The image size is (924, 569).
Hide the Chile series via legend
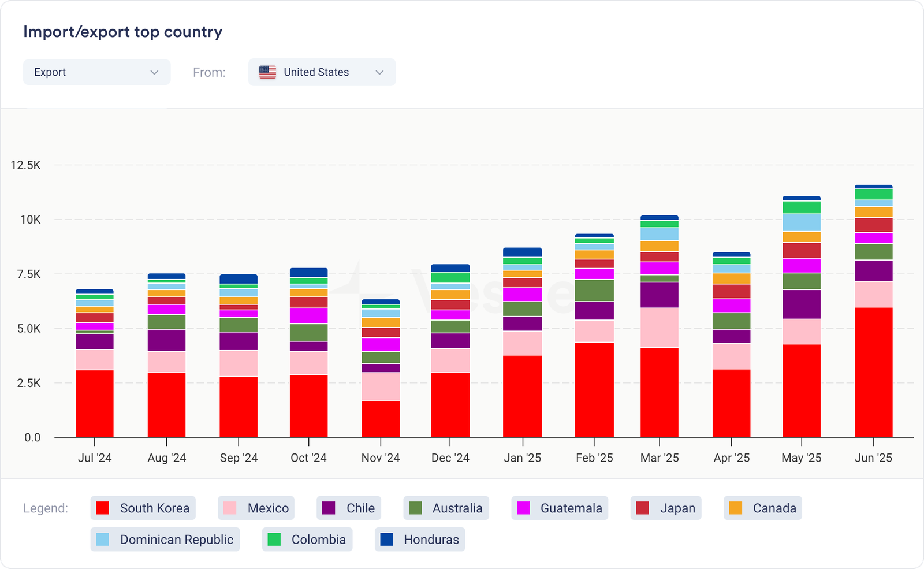pos(349,508)
